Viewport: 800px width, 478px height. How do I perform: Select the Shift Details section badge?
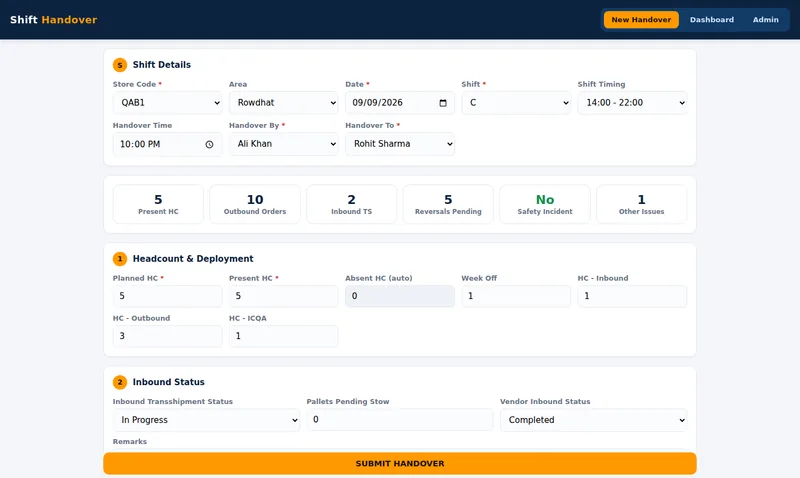tap(120, 65)
